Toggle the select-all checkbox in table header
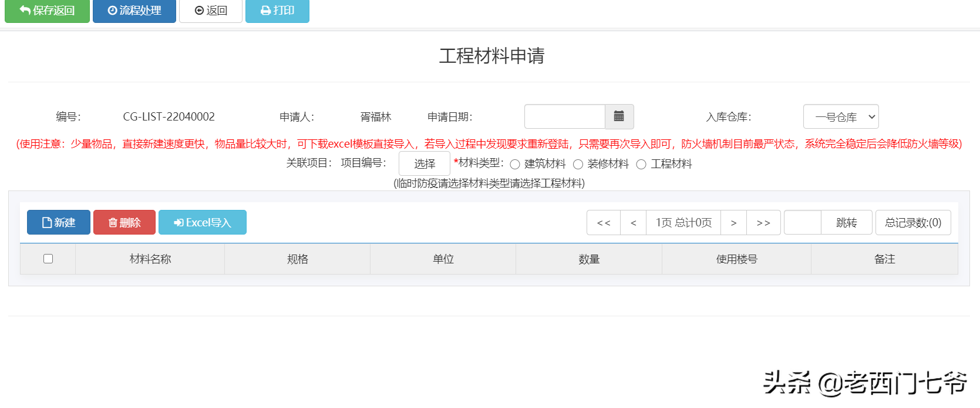Viewport: 980px width, 408px height. point(48,259)
